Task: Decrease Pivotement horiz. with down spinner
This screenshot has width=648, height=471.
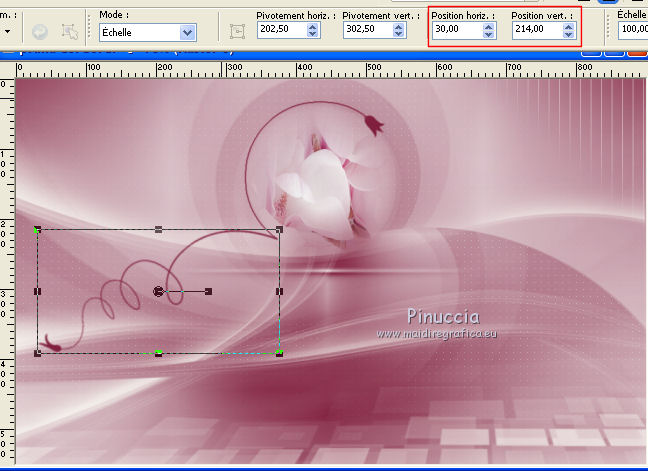Action: pos(313,33)
